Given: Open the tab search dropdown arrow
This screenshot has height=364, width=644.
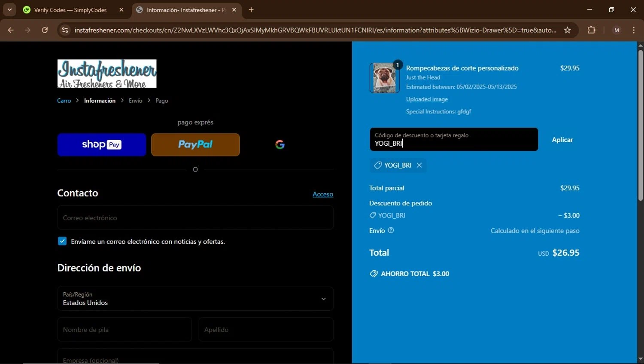Looking at the screenshot, I should coord(9,10).
